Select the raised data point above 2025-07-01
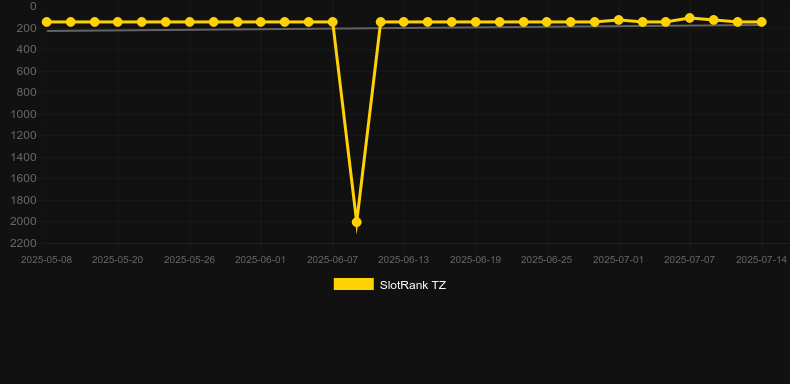 (619, 20)
